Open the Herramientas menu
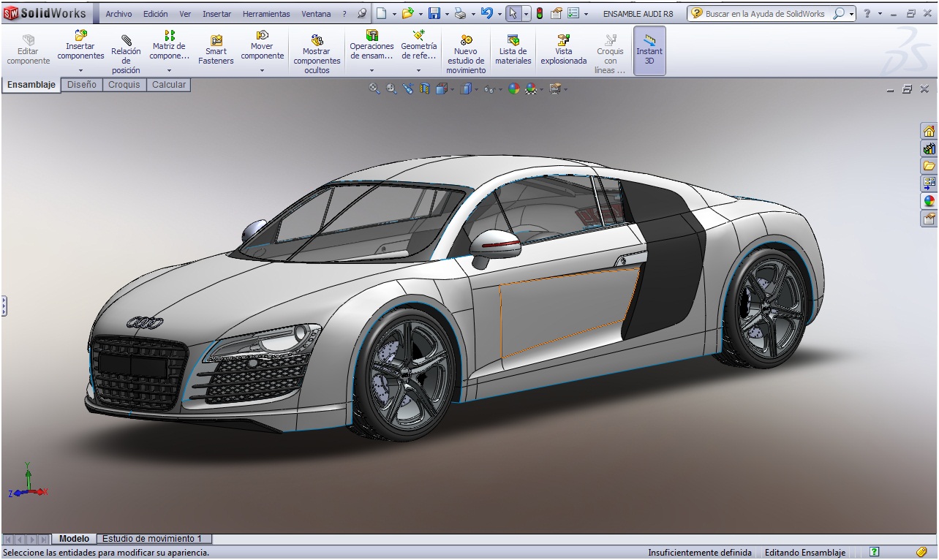This screenshot has height=560, width=939. 266,14
